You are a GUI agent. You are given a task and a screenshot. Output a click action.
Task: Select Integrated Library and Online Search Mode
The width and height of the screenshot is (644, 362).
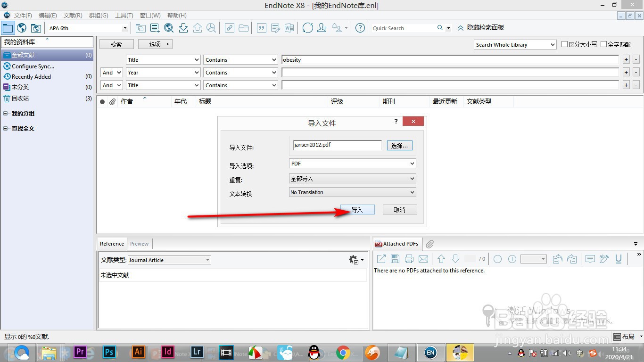36,28
